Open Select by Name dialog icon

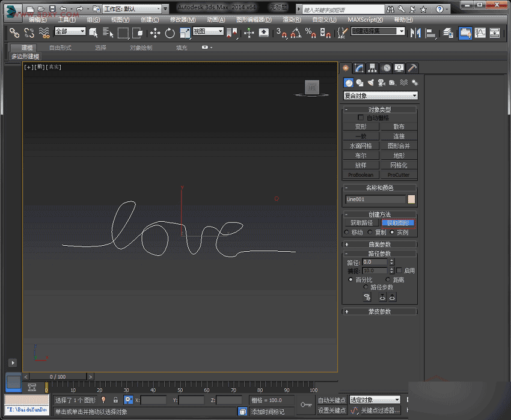click(106, 34)
